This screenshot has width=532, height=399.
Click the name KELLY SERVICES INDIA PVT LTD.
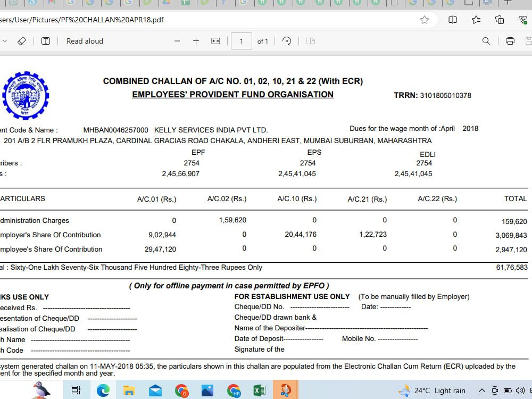(211, 130)
